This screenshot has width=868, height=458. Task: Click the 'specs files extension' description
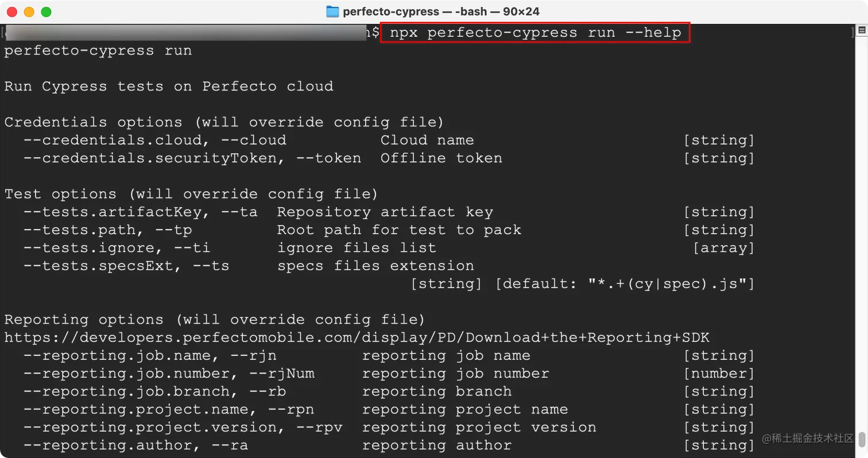pos(375,266)
